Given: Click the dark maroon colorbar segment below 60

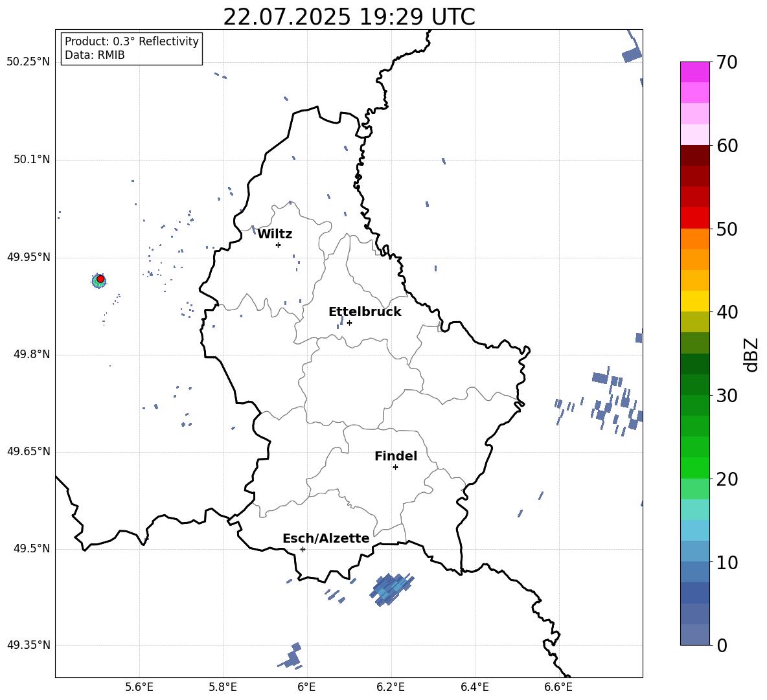Looking at the screenshot, I should (x=694, y=155).
